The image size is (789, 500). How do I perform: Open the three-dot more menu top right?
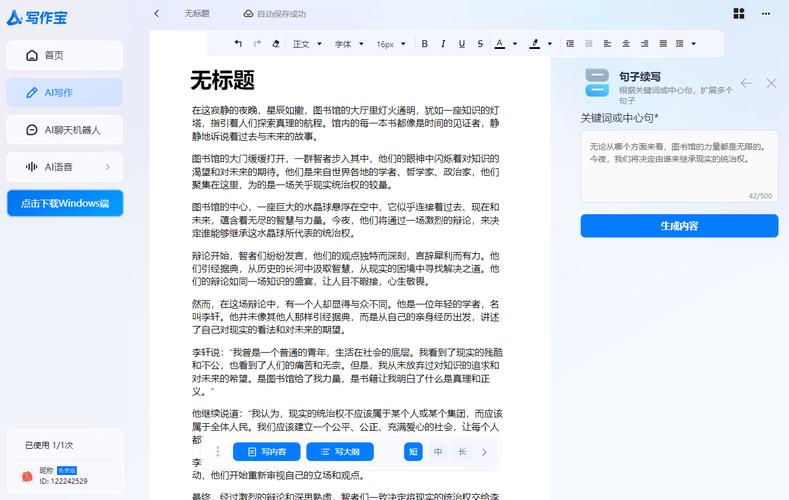766,14
